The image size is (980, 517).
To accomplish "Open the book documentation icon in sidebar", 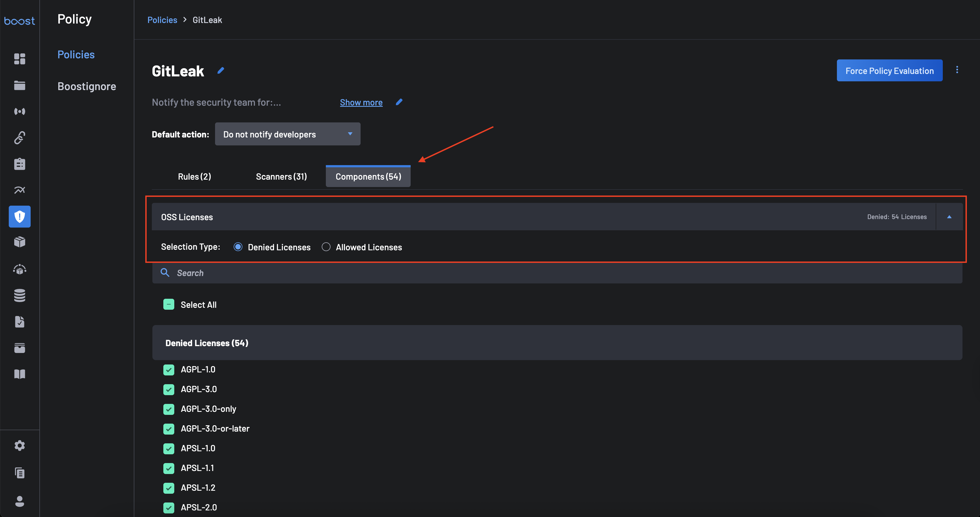I will click(x=19, y=374).
